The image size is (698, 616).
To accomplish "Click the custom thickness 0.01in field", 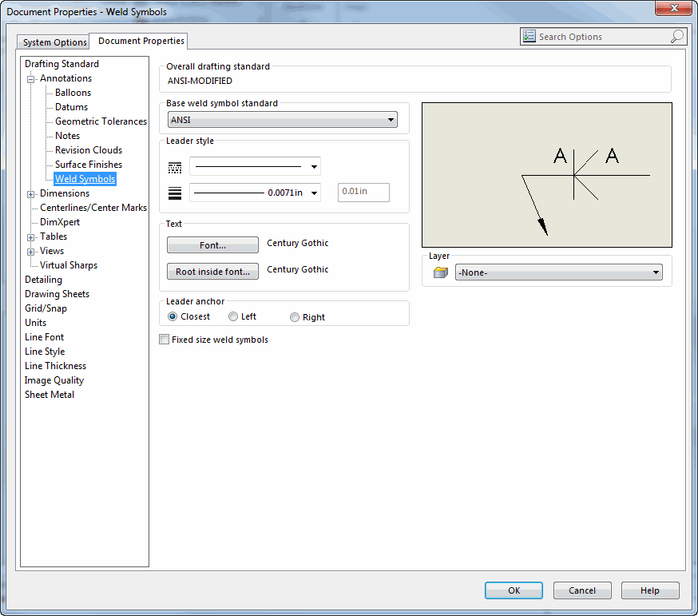I will point(363,192).
